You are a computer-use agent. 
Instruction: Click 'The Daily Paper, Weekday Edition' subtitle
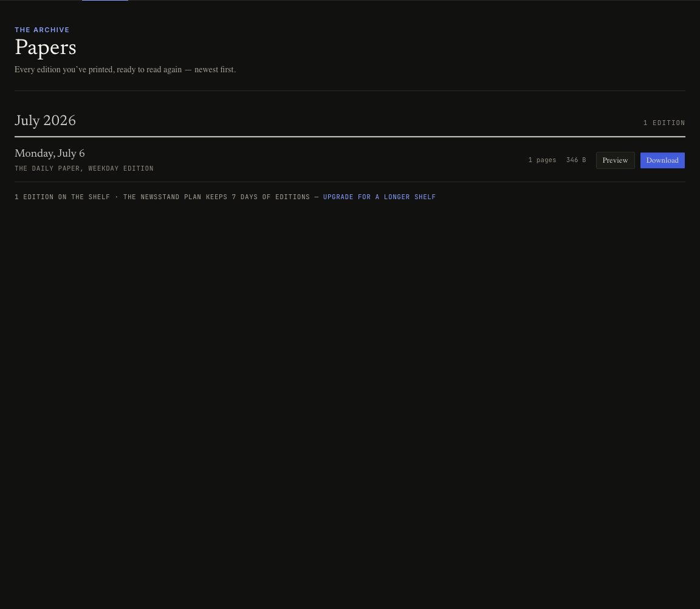click(x=84, y=168)
